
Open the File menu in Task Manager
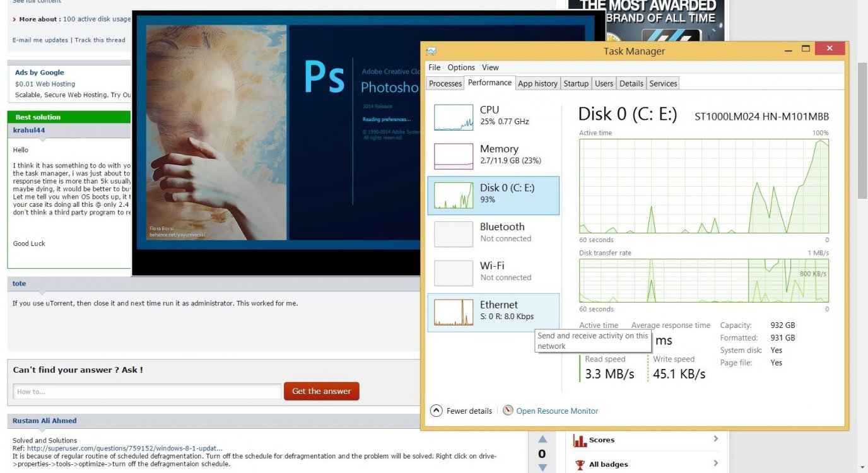pos(435,67)
